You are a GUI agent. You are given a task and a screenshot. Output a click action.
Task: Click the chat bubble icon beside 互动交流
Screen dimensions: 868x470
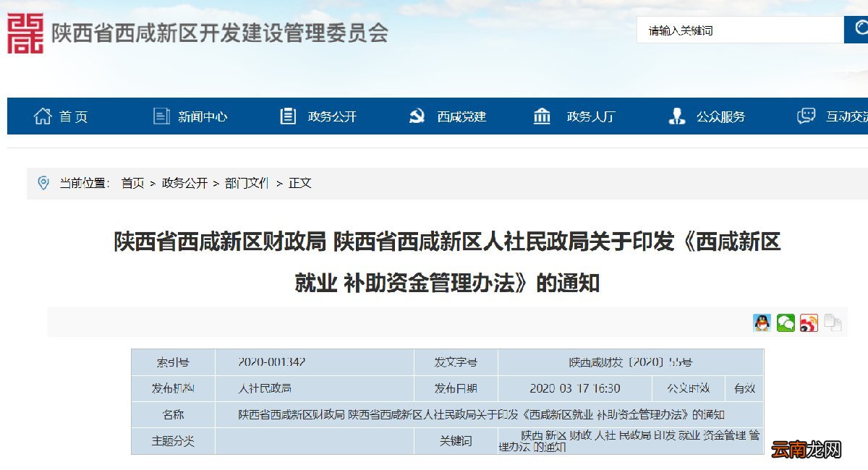pyautogui.click(x=805, y=116)
